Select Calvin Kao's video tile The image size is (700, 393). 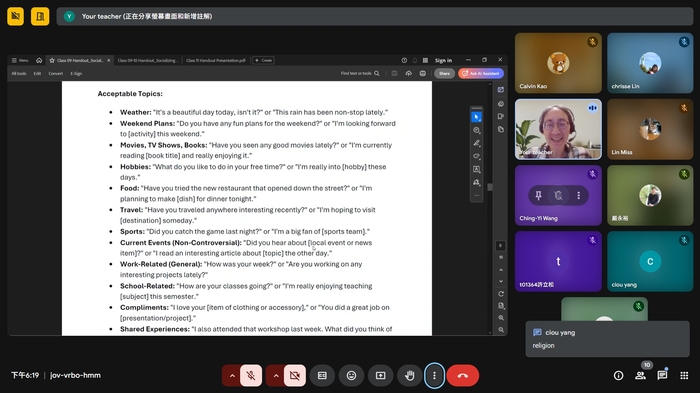[558, 63]
